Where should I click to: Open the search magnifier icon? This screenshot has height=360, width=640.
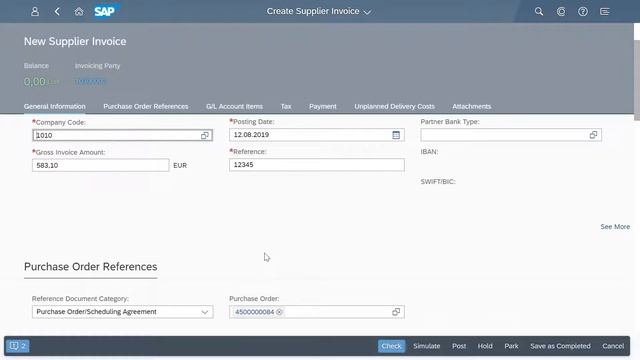pos(539,11)
